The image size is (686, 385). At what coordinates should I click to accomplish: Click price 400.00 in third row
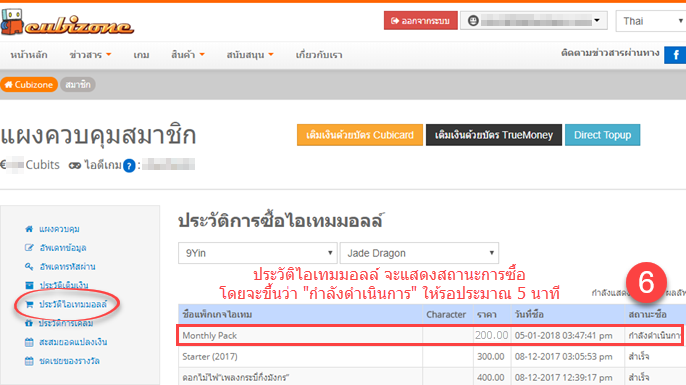tap(491, 377)
